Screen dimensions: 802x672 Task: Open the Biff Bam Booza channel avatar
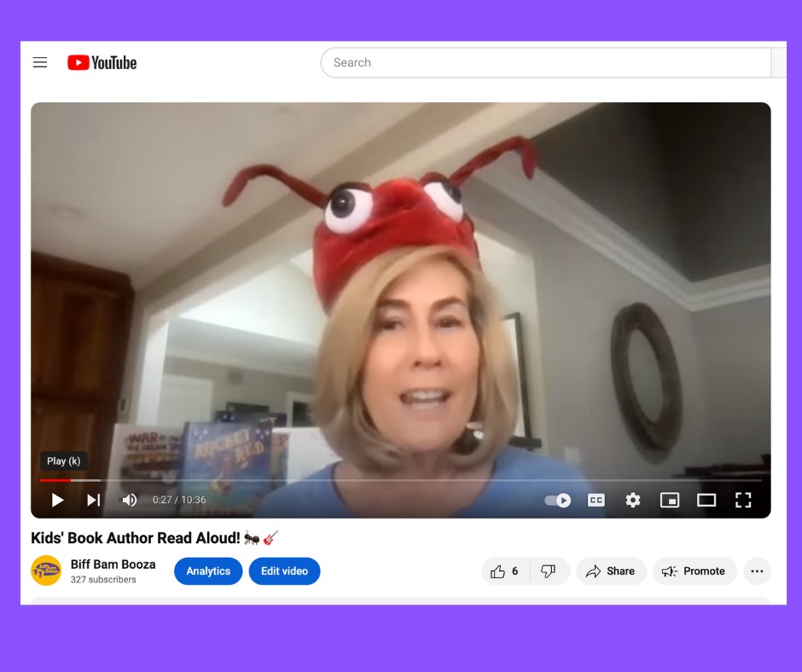46,571
